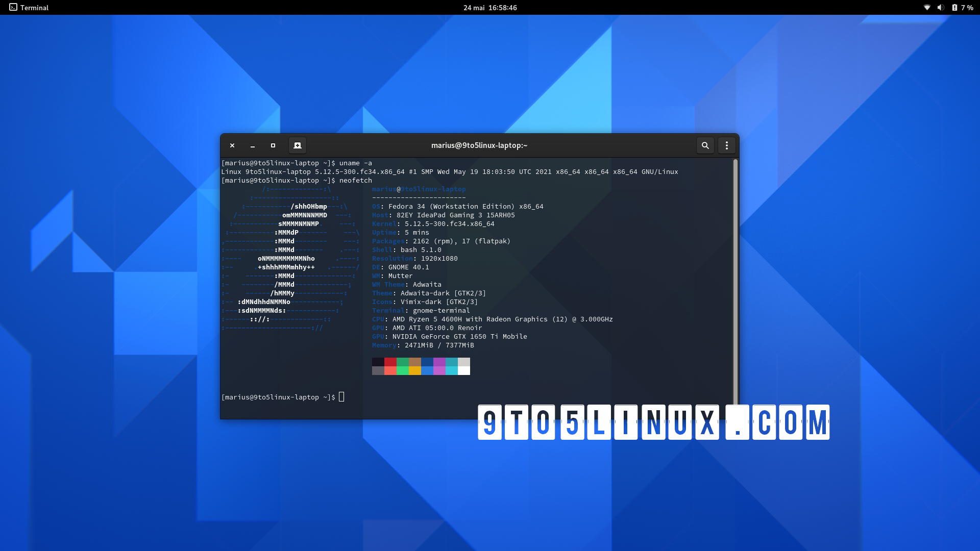This screenshot has height=551, width=980.
Task: Click the Wi-Fi icon in top bar
Action: pyautogui.click(x=927, y=8)
